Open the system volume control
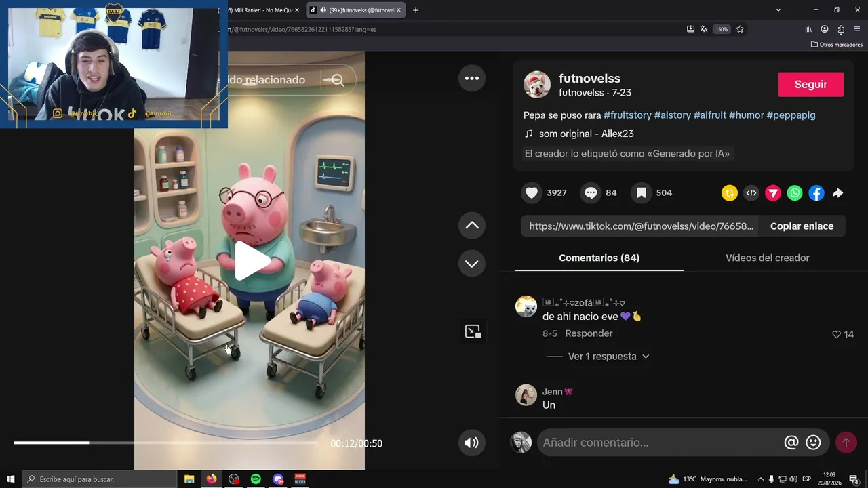 [793, 479]
